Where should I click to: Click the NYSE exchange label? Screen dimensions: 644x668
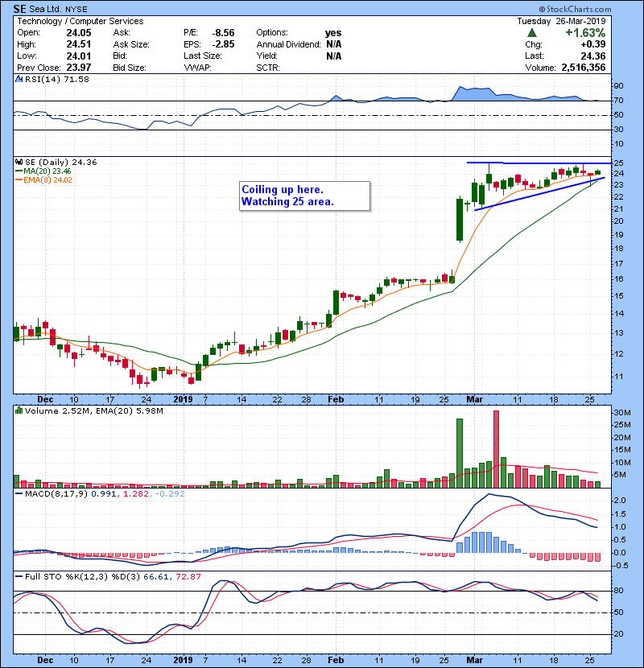76,10
